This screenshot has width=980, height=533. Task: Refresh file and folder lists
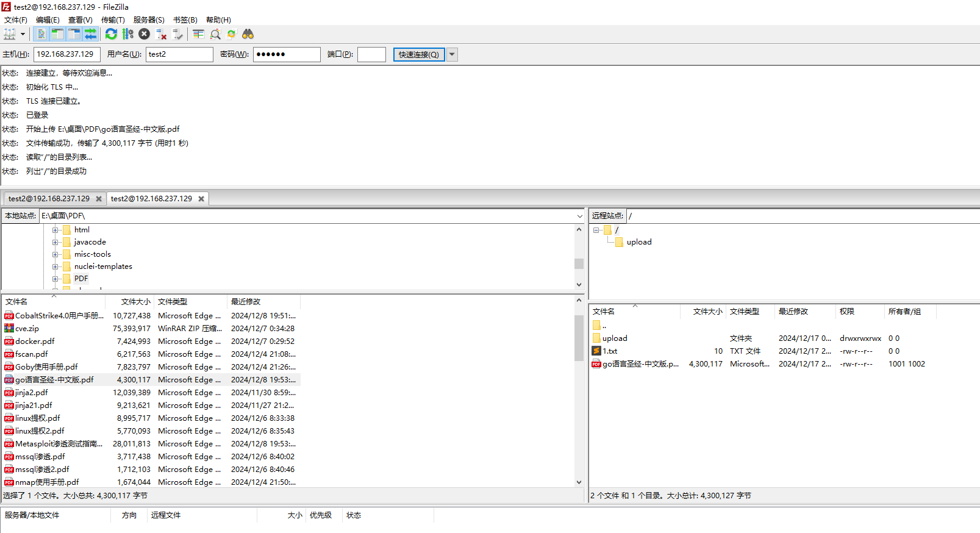(x=111, y=34)
